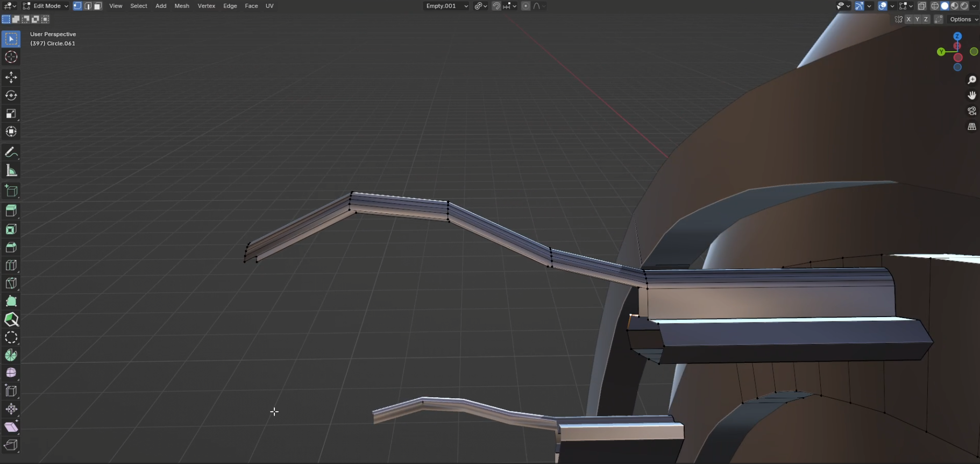Open the editor type dropdown
The height and width of the screenshot is (464, 980).
[x=10, y=6]
